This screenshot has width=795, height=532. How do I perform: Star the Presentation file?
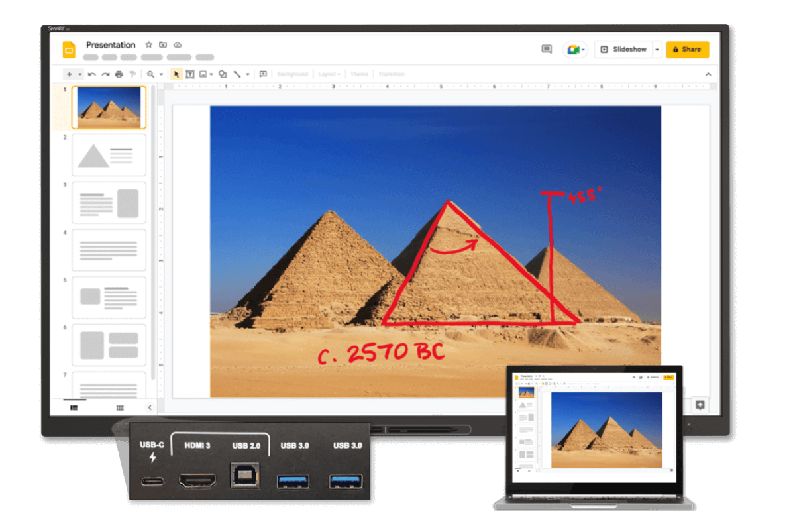tap(150, 44)
